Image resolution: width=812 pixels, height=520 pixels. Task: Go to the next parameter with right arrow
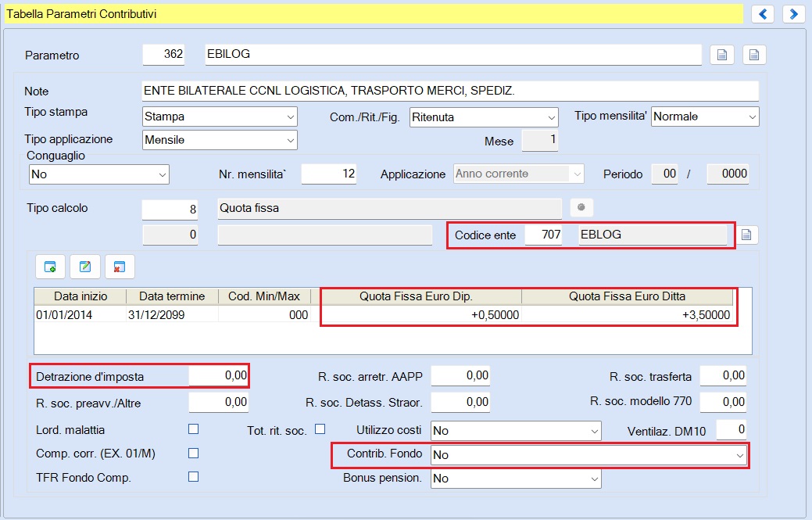(x=793, y=14)
